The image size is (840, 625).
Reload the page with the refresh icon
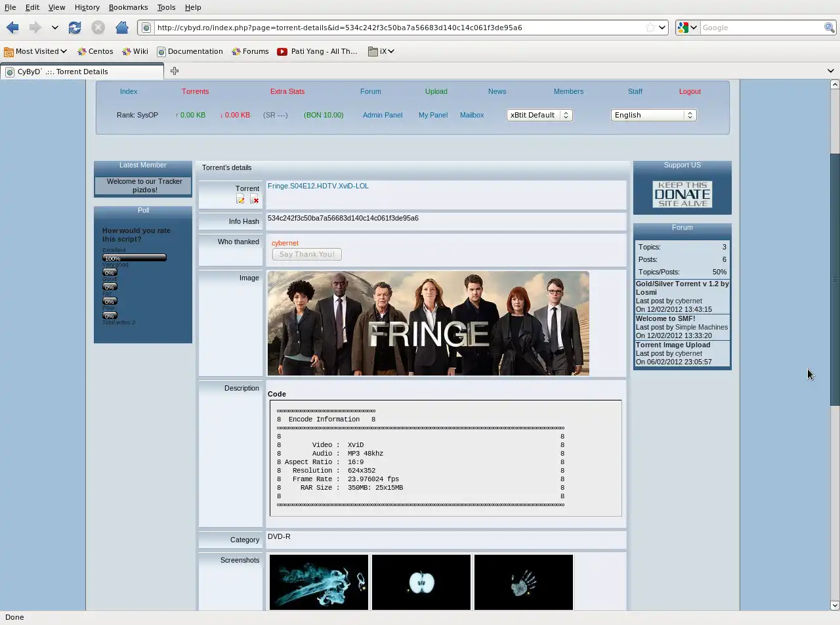(75, 28)
